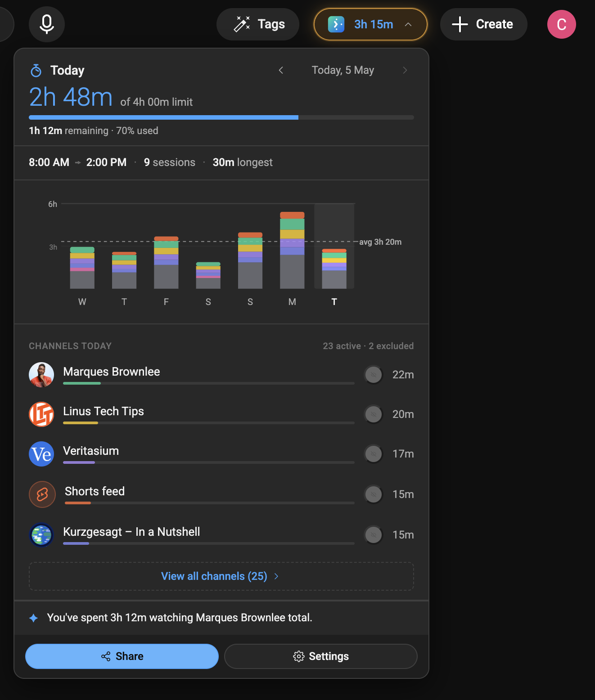Click the blue Share button
595x700 pixels.
tap(122, 656)
